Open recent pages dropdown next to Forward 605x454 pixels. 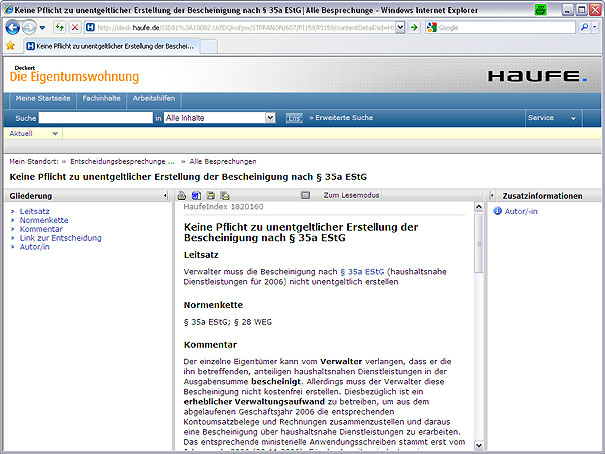pyautogui.click(x=42, y=28)
